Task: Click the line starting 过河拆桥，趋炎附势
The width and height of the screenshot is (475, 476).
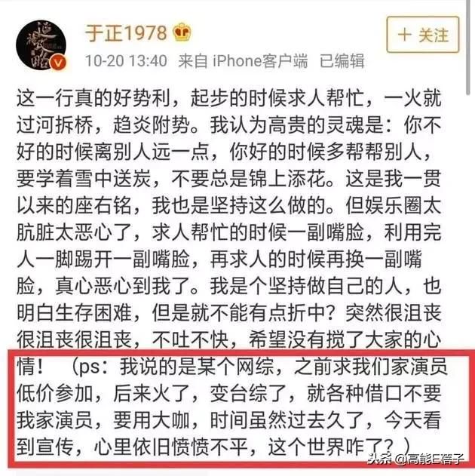Action: click(x=229, y=124)
